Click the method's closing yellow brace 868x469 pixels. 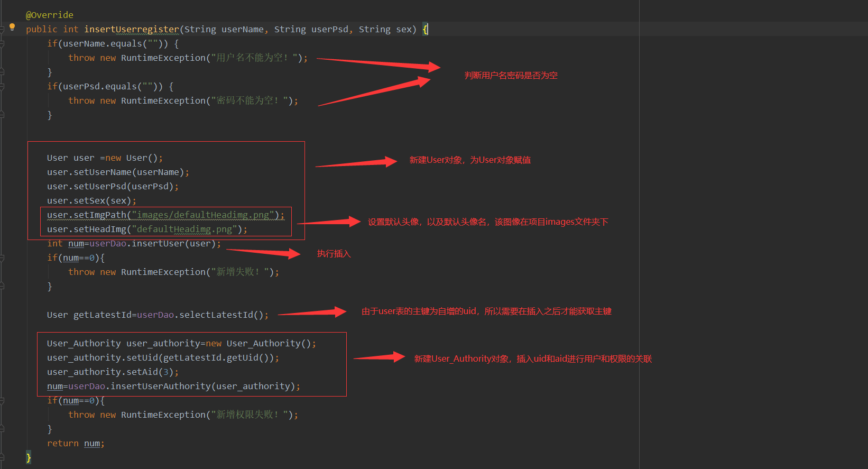tap(29, 457)
